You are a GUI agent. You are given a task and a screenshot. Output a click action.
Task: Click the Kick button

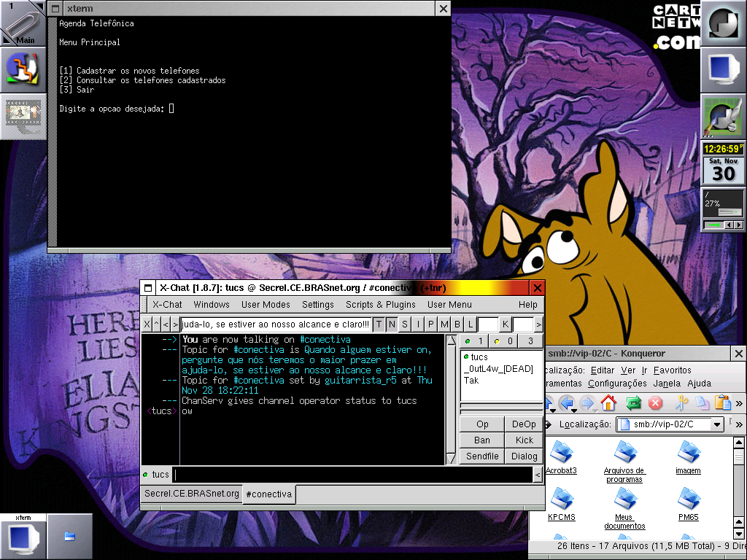coord(524,440)
